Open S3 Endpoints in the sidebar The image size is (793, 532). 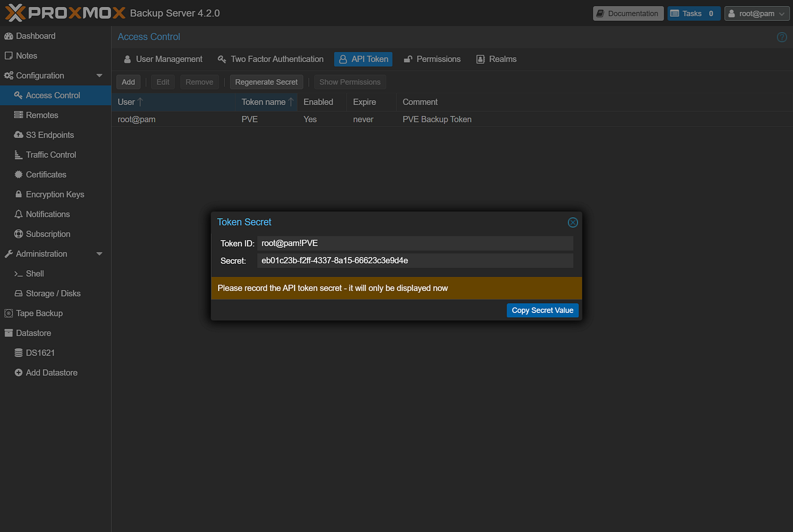(x=56, y=135)
